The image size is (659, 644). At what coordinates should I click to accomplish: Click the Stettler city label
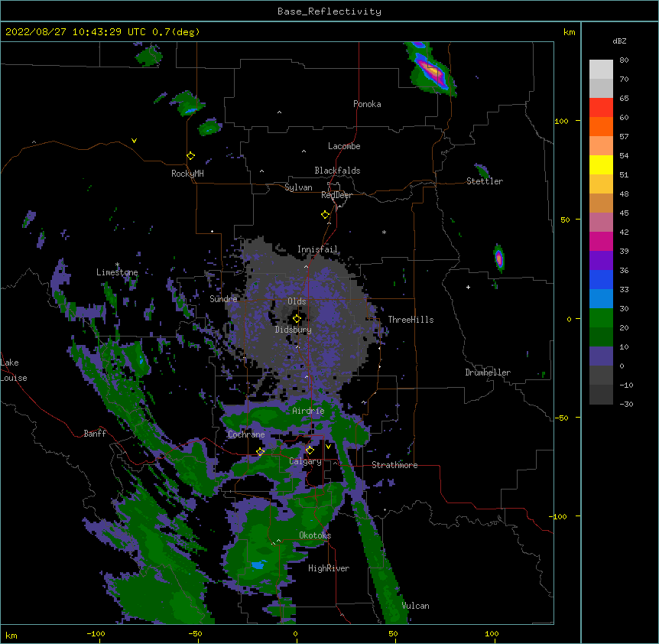tap(484, 181)
